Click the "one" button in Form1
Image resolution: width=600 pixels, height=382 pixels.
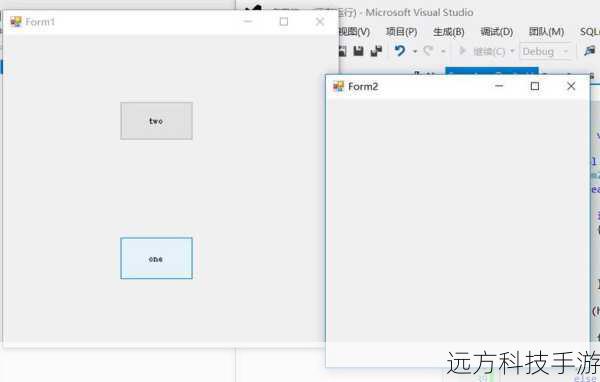click(x=157, y=258)
